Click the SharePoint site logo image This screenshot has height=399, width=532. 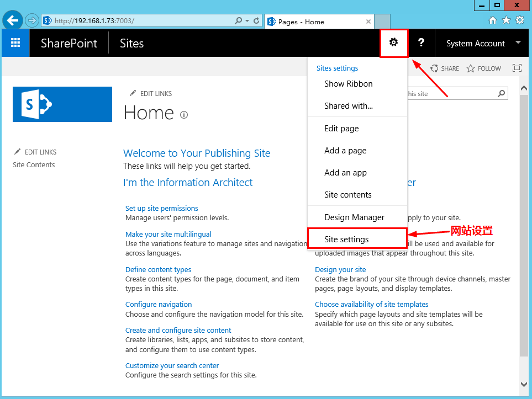(62, 104)
